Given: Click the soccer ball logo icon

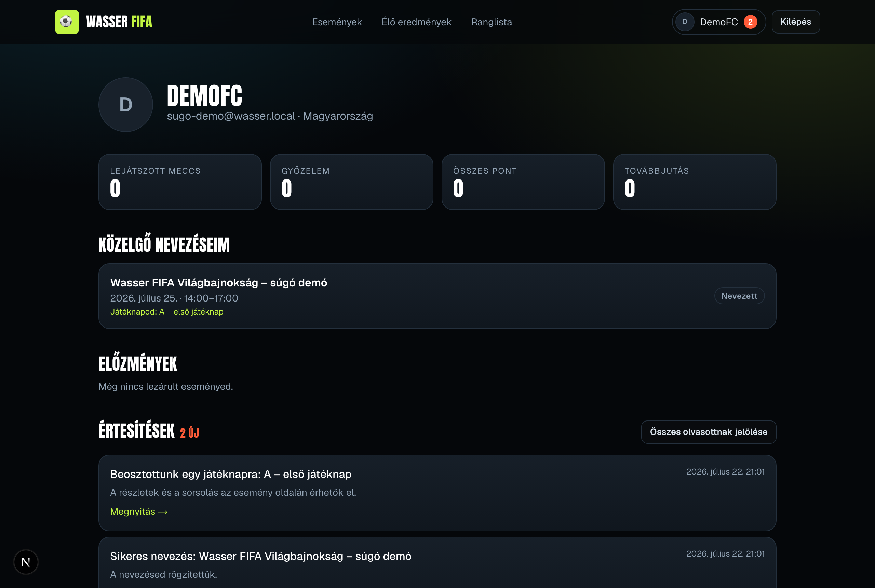Looking at the screenshot, I should pyautogui.click(x=67, y=22).
